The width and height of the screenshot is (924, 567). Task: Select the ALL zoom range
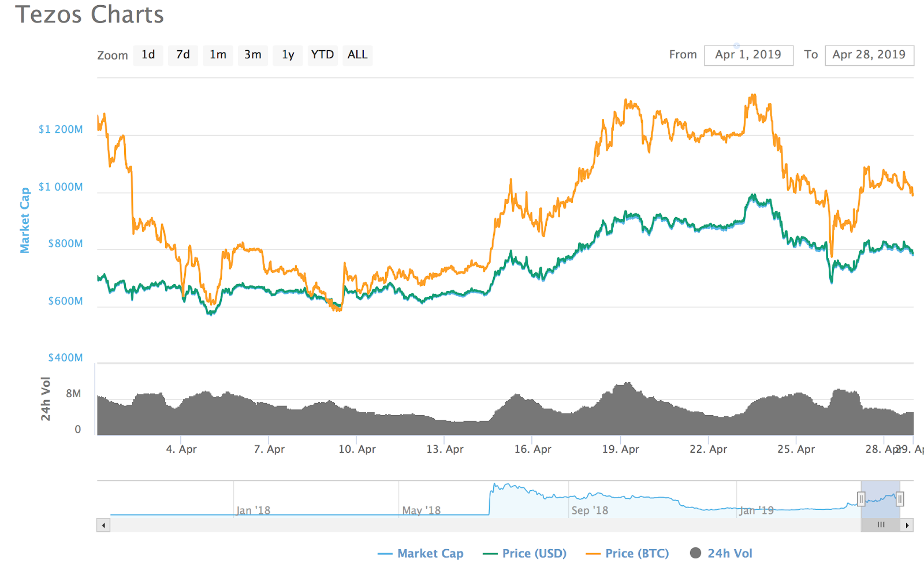tap(357, 55)
